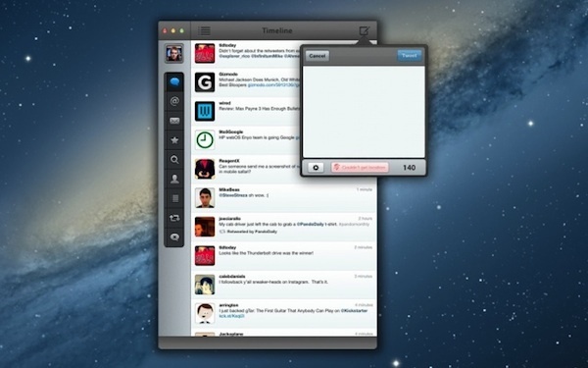
Task: Click the MikeBeas username
Action: (x=229, y=189)
